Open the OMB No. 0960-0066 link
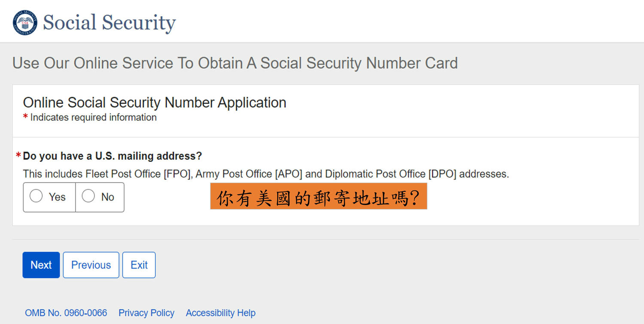 66,313
